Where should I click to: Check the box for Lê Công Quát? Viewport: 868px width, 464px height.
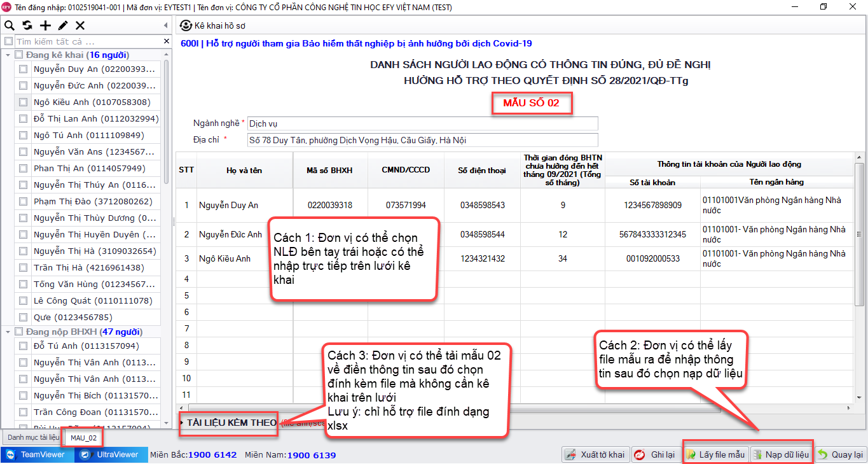[24, 301]
